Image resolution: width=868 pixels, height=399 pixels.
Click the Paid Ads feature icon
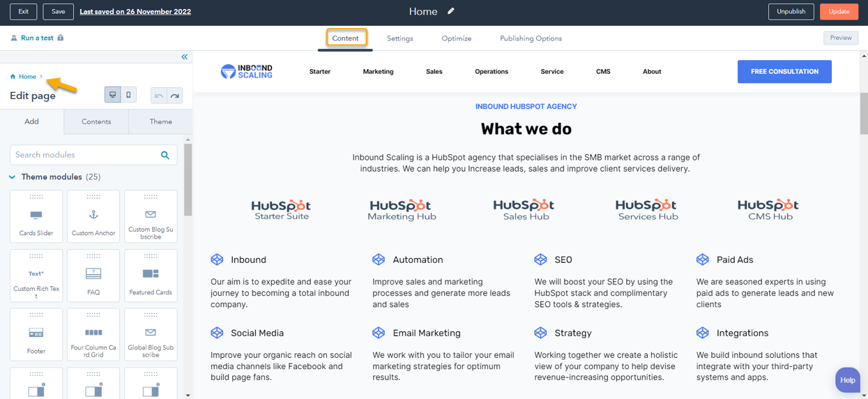coord(702,259)
